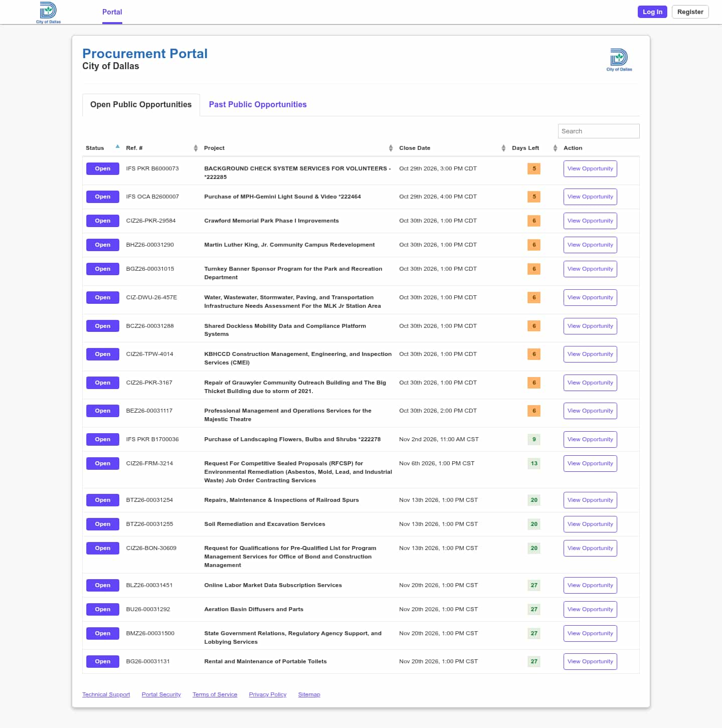The image size is (722, 728).
Task: Open the Sitemap footer link
Action: [309, 694]
